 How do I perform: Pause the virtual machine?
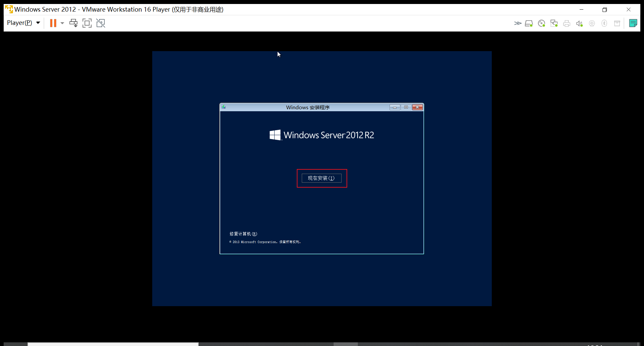pyautogui.click(x=53, y=23)
